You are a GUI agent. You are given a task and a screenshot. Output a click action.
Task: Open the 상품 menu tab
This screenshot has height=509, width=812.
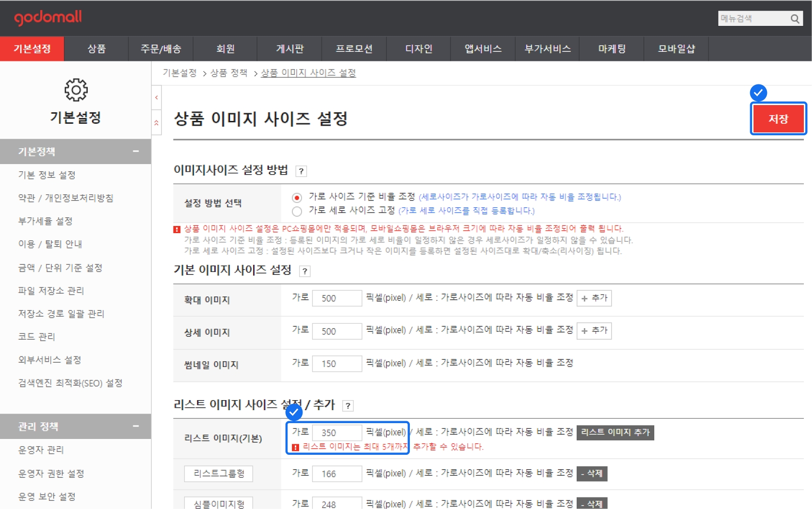(96, 49)
